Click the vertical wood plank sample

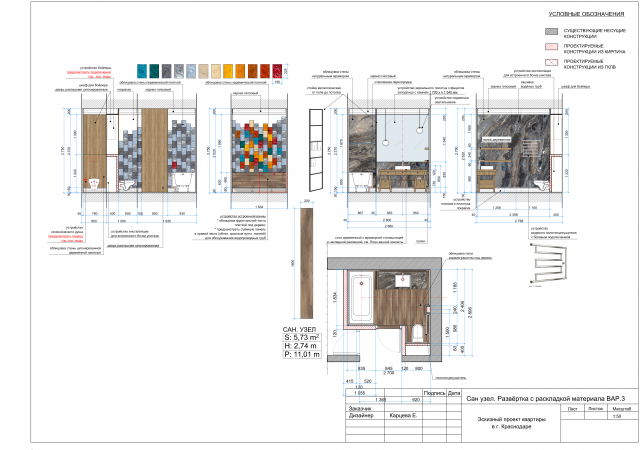tap(307, 263)
